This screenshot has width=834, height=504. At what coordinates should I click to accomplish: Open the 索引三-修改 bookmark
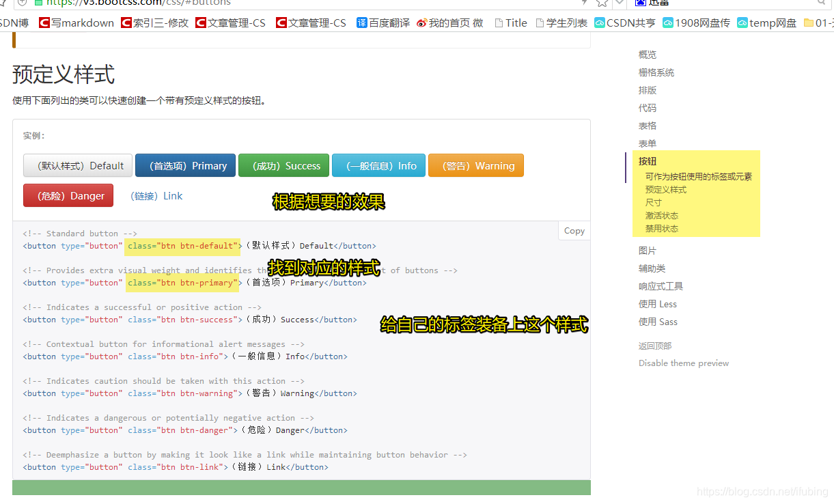coord(154,23)
